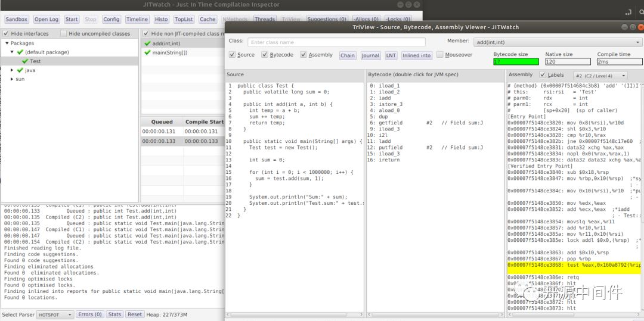This screenshot has height=321, width=644.
Task: Click source line 'int temp = a + b;'
Action: click(x=274, y=110)
